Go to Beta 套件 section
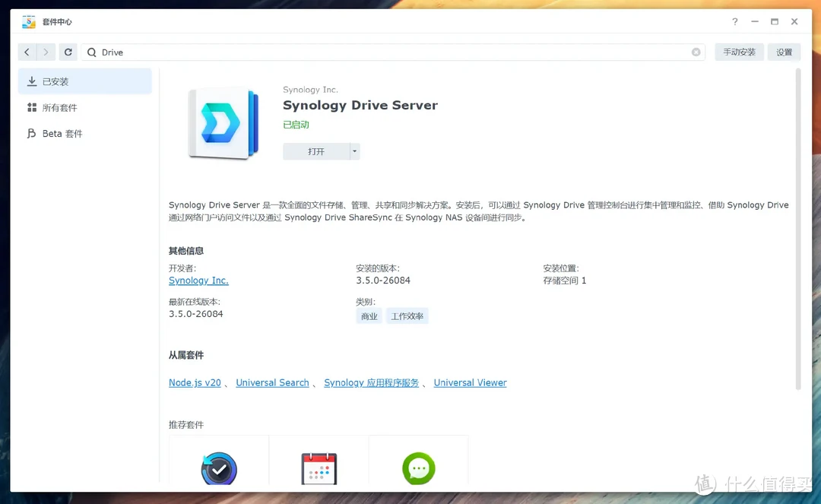Screen dimensions: 821x504 tap(62, 134)
